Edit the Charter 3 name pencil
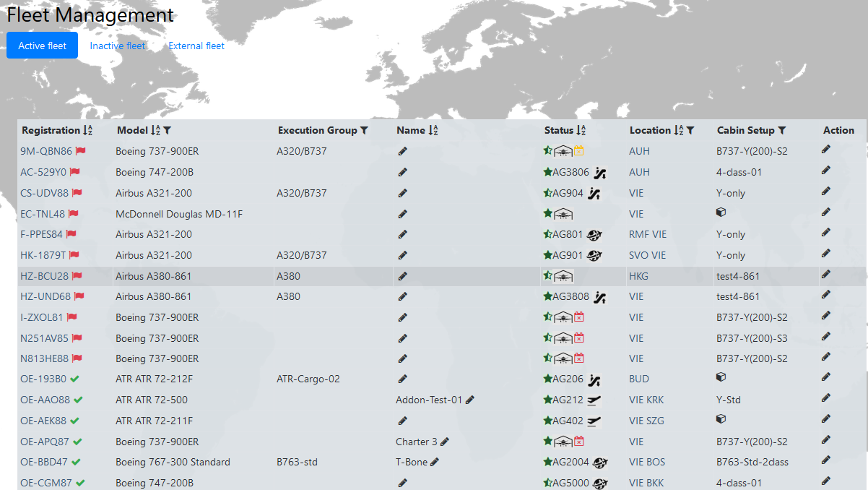Image resolution: width=868 pixels, height=490 pixels. (445, 442)
